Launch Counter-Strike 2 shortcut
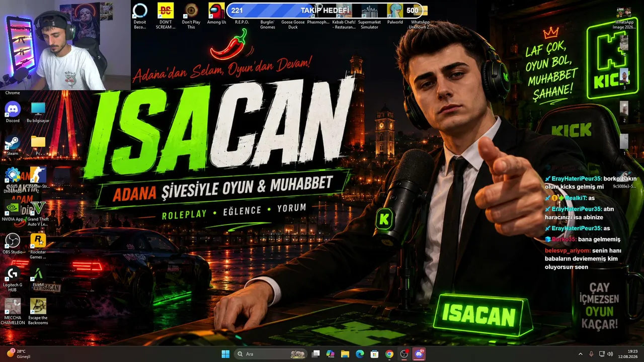The image size is (644, 362). tap(38, 180)
